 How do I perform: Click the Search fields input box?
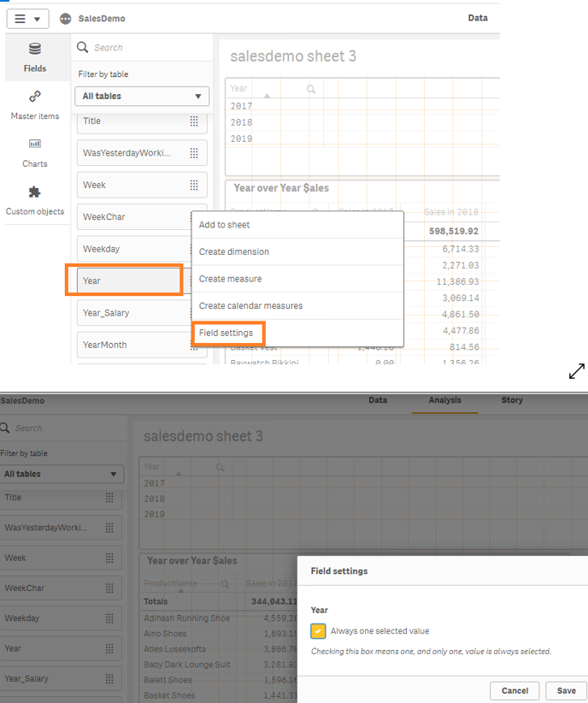(145, 48)
